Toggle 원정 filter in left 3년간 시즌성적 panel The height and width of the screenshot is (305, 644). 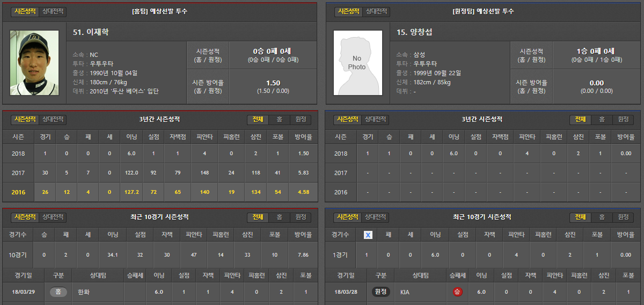300,119
